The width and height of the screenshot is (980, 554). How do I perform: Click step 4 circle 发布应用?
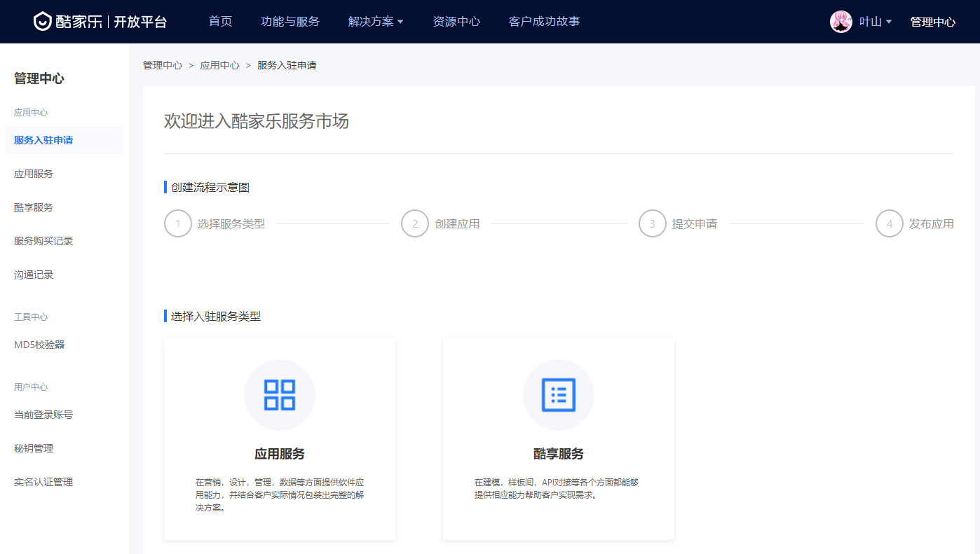[889, 224]
